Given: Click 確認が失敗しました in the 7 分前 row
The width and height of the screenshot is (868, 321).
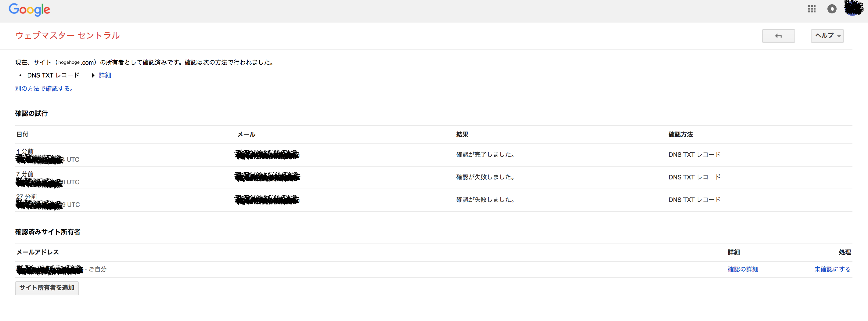Looking at the screenshot, I should pyautogui.click(x=485, y=177).
